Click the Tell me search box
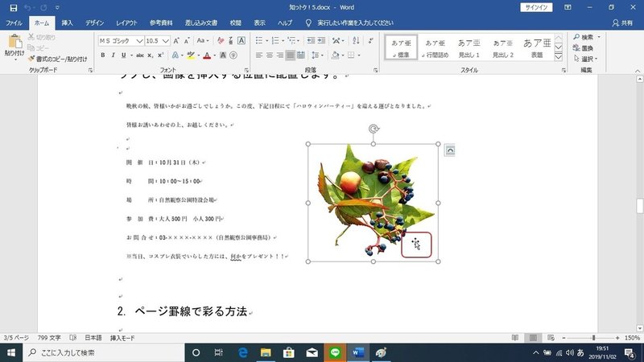644x362 pixels. point(355,23)
